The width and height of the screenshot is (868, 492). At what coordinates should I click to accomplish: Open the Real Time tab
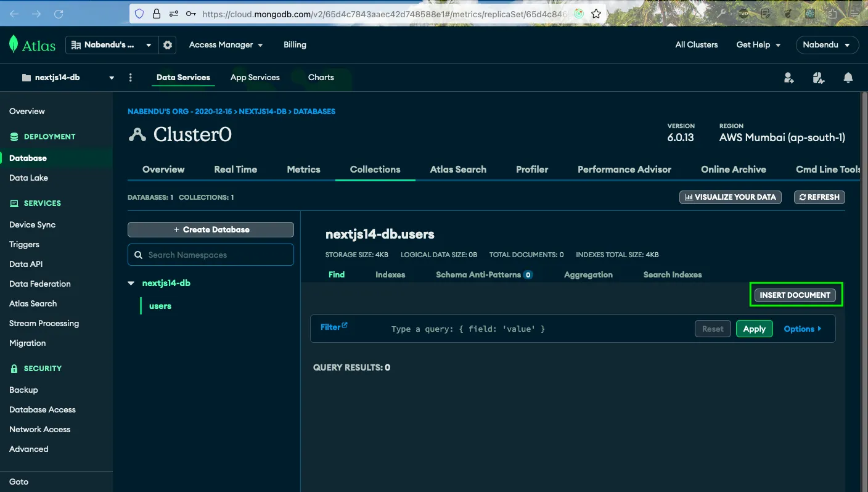tap(235, 169)
